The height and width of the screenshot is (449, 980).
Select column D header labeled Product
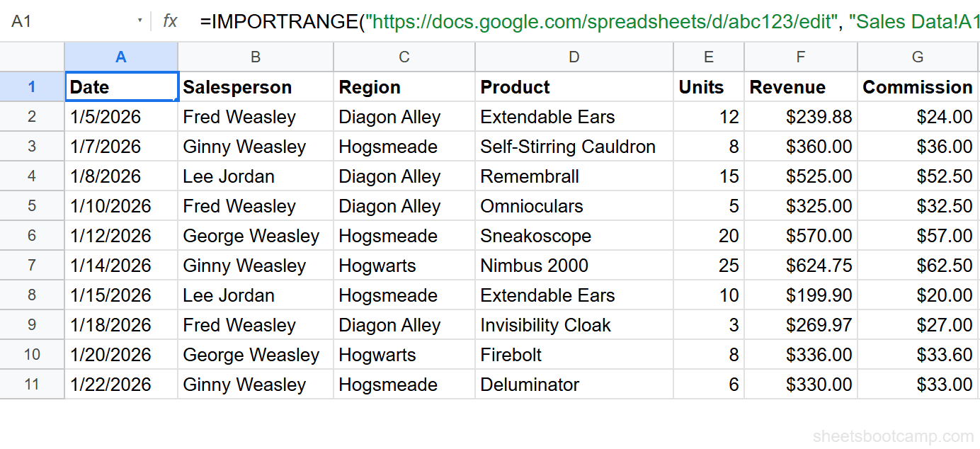coord(574,57)
